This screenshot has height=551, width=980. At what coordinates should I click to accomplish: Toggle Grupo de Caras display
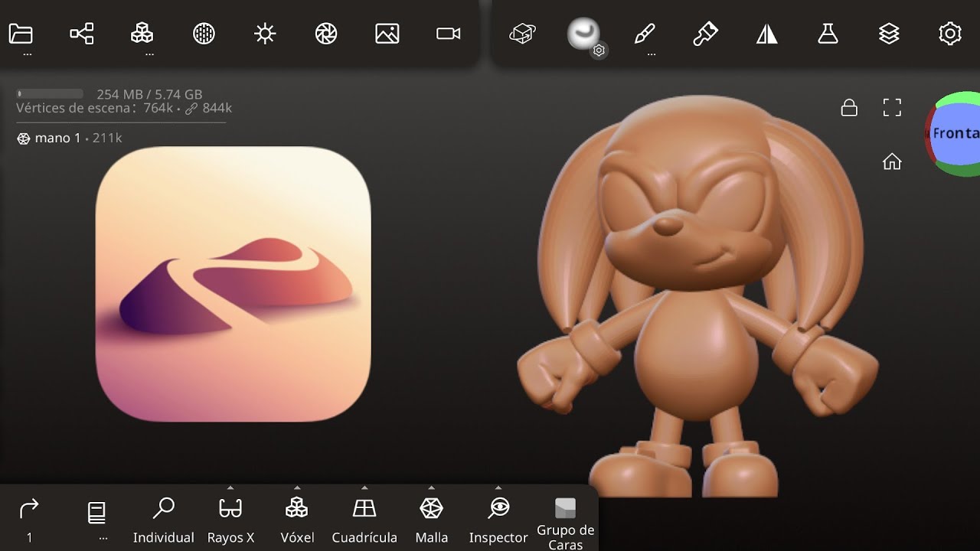(565, 523)
